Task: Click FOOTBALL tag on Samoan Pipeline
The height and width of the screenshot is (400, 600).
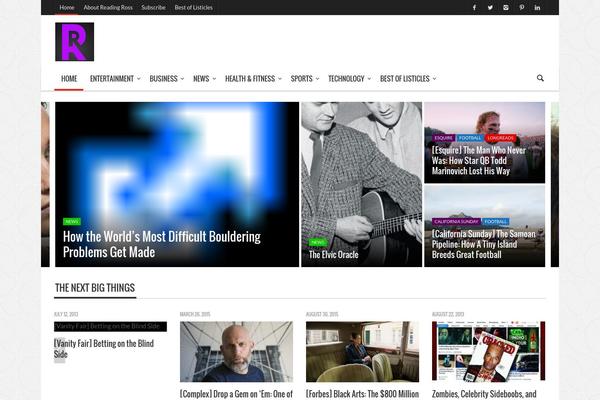Action: (x=496, y=222)
